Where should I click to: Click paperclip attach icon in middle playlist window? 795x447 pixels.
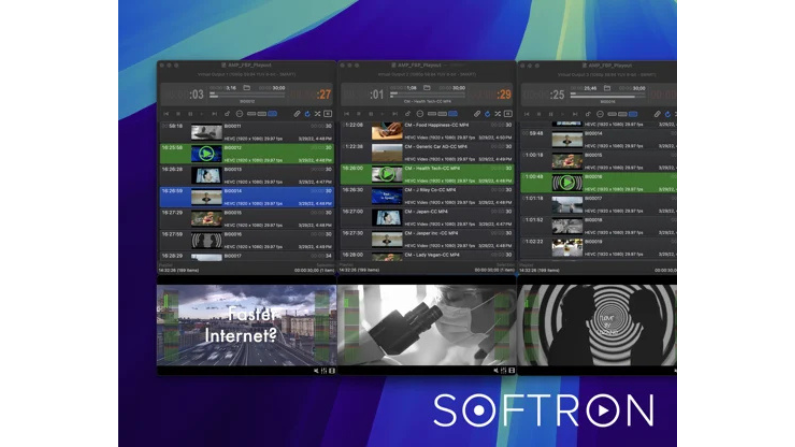coord(477,114)
